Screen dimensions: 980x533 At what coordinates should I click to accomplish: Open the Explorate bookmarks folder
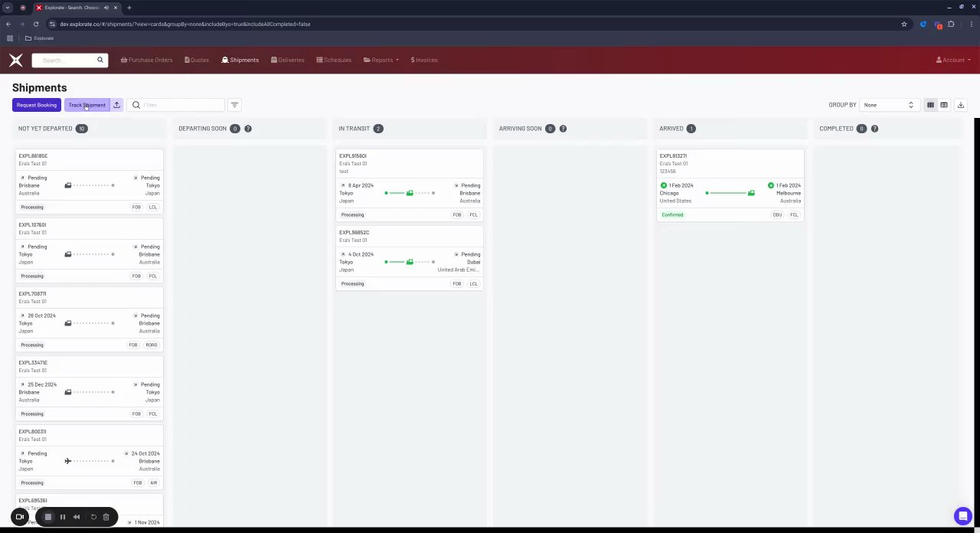pyautogui.click(x=39, y=38)
